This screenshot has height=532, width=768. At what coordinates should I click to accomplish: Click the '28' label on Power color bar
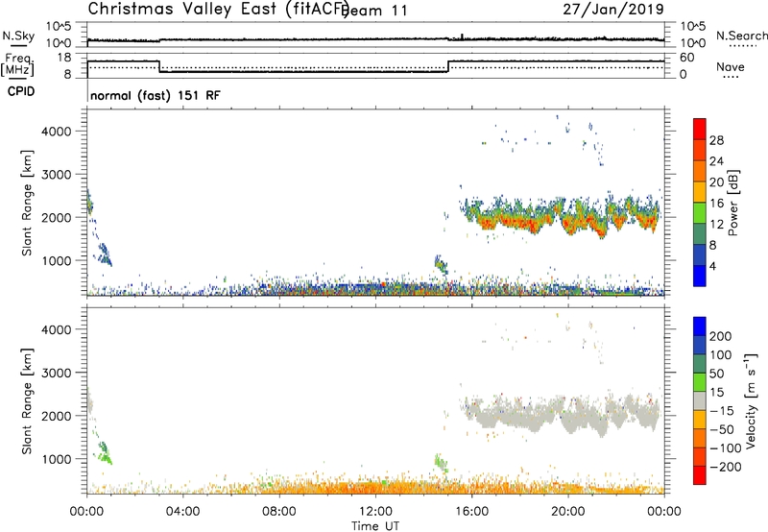point(716,140)
